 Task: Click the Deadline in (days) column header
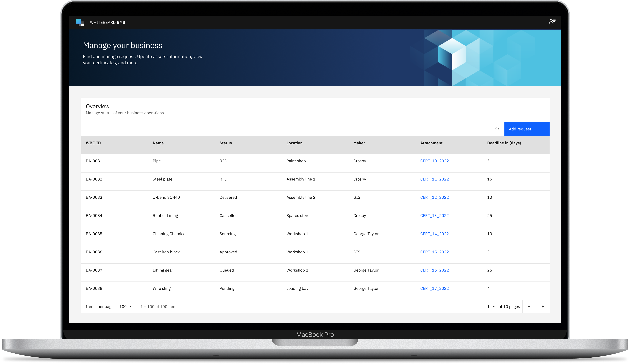[504, 143]
